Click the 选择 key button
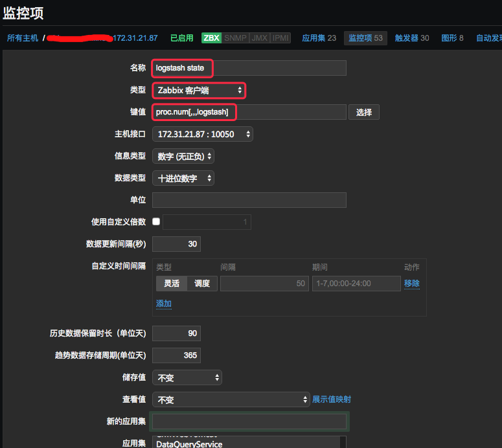The image size is (502, 448). (x=363, y=112)
